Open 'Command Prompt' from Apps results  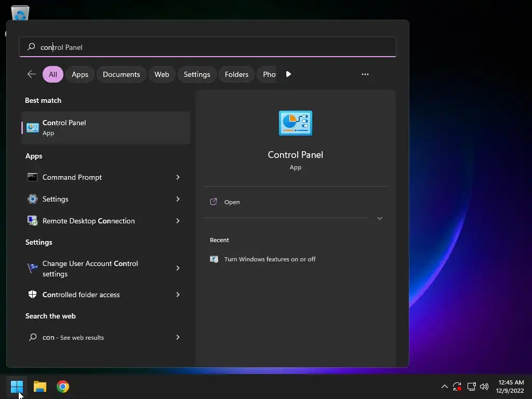[x=72, y=177]
